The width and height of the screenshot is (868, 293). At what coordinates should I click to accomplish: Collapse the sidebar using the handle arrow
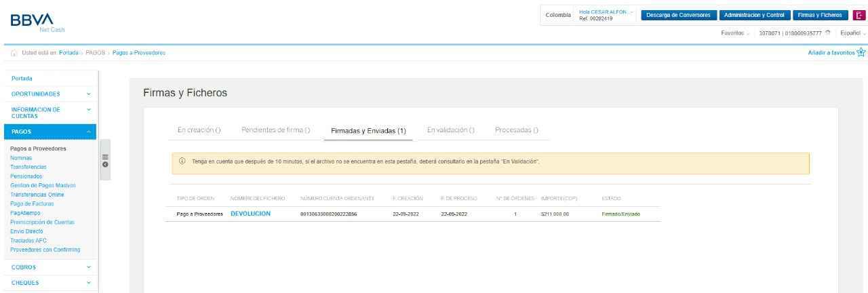click(104, 164)
